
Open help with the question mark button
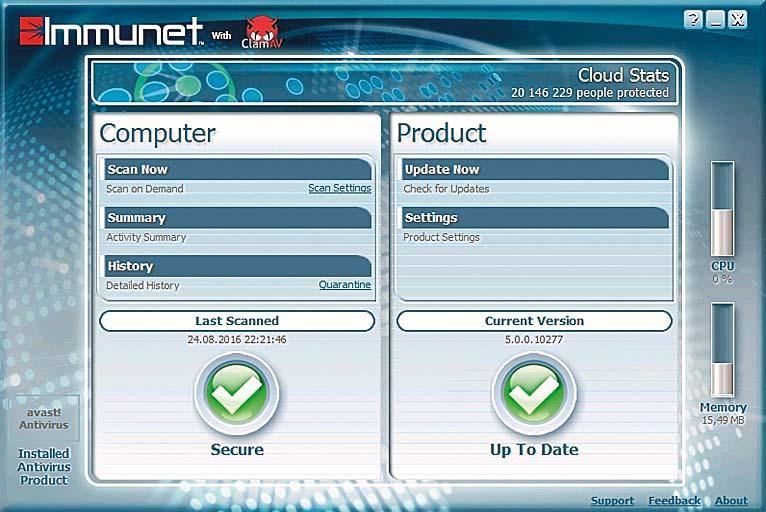(x=693, y=19)
